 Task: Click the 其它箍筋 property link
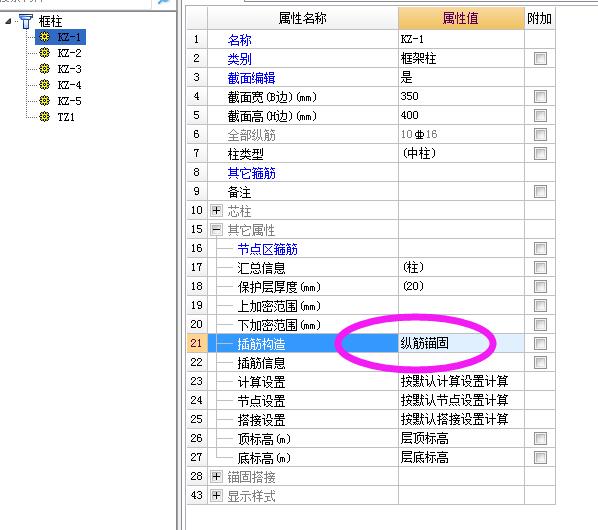[x=251, y=173]
